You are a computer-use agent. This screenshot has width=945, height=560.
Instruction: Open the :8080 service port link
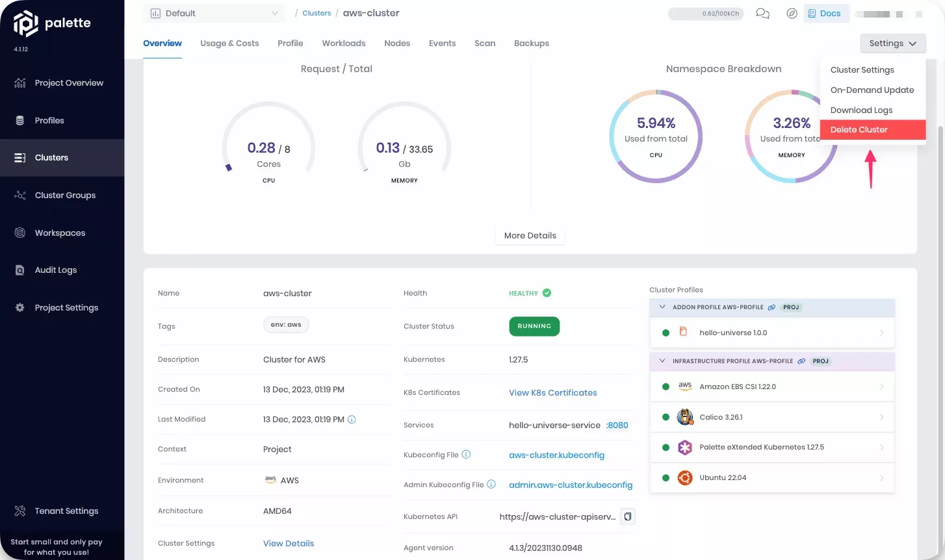(617, 426)
